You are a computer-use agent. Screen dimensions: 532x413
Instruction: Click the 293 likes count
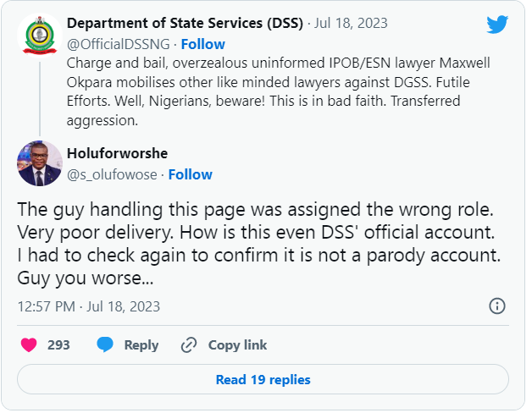click(x=58, y=345)
